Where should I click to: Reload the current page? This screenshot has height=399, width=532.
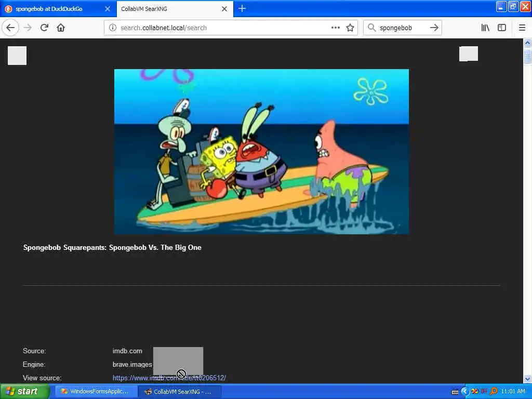click(x=45, y=28)
